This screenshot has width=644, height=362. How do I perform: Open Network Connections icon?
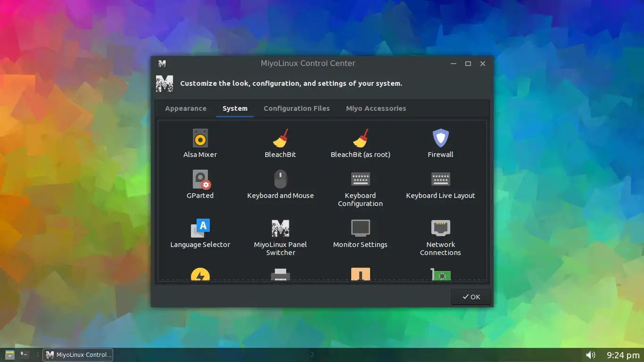click(x=441, y=229)
